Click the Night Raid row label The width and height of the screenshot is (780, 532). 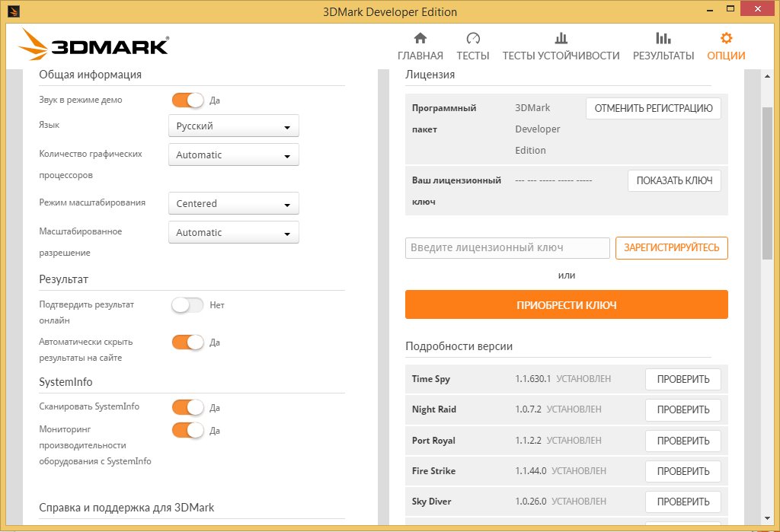[x=433, y=409]
